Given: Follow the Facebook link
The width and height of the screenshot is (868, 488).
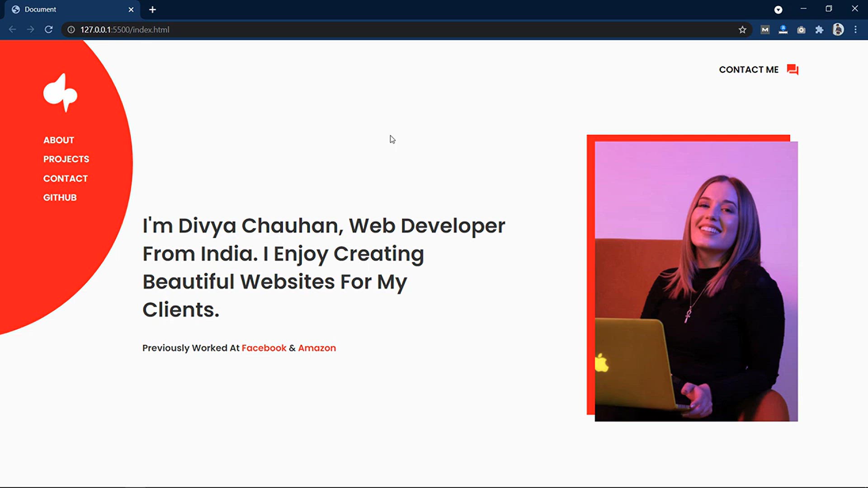Looking at the screenshot, I should point(264,348).
